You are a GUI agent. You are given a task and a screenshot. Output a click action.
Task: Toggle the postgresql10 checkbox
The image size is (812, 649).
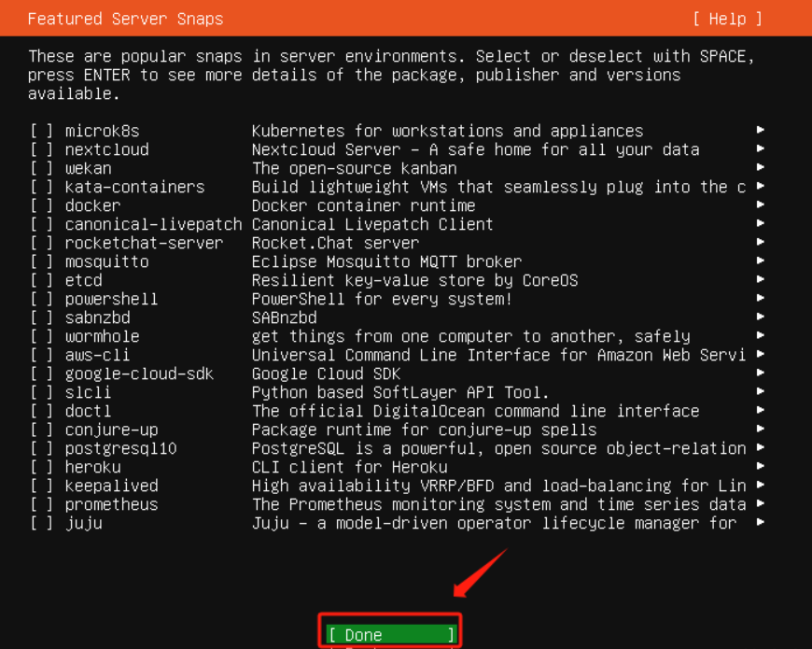pyautogui.click(x=41, y=448)
